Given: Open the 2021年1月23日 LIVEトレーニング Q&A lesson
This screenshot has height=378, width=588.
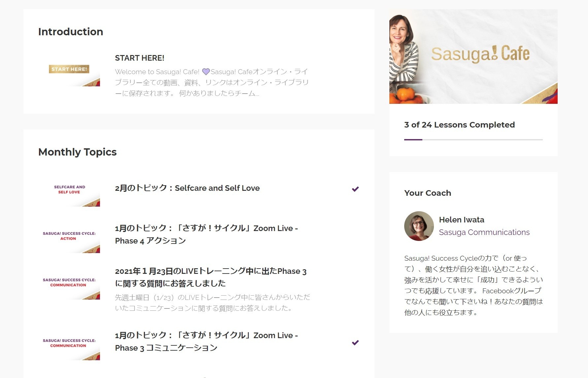Looking at the screenshot, I should point(211,277).
